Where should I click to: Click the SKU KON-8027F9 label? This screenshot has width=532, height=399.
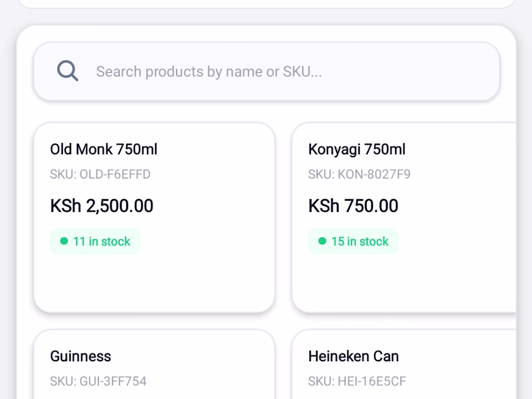[x=359, y=174]
